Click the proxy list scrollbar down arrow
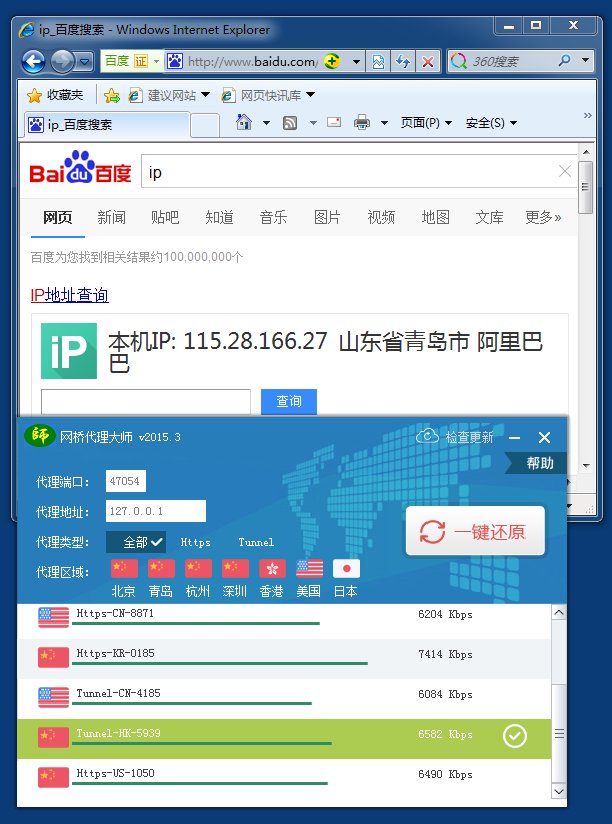 [x=559, y=791]
